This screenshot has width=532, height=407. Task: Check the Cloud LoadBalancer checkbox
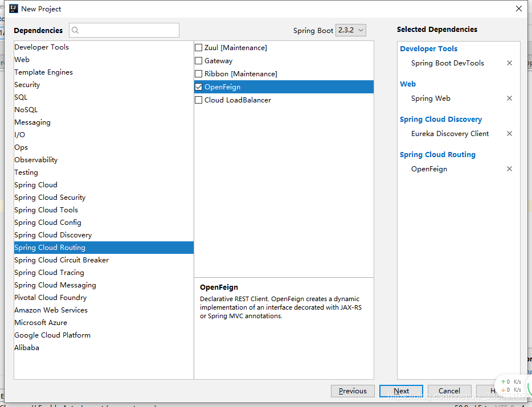click(198, 100)
